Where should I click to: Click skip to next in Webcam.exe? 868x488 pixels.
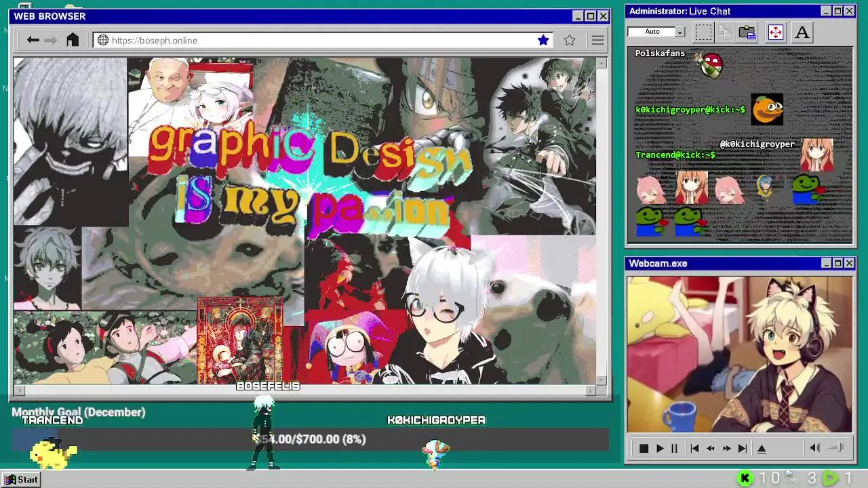pyautogui.click(x=743, y=449)
